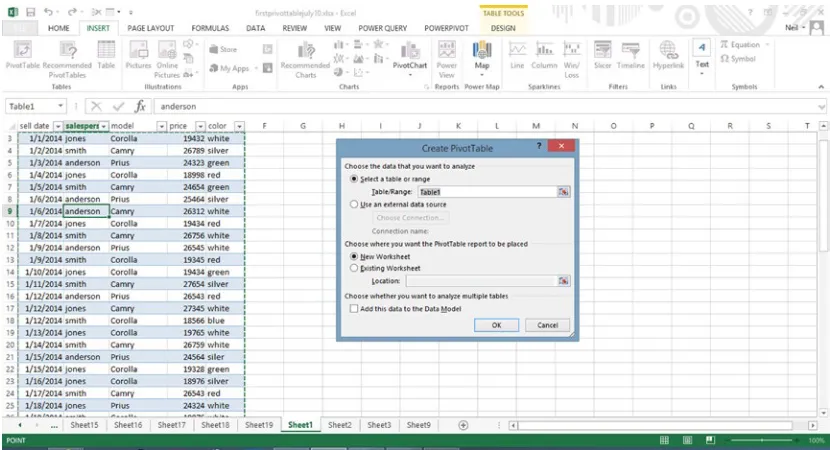The width and height of the screenshot is (830, 450).
Task: Add a new sheet with plus icon
Action: pos(463,425)
